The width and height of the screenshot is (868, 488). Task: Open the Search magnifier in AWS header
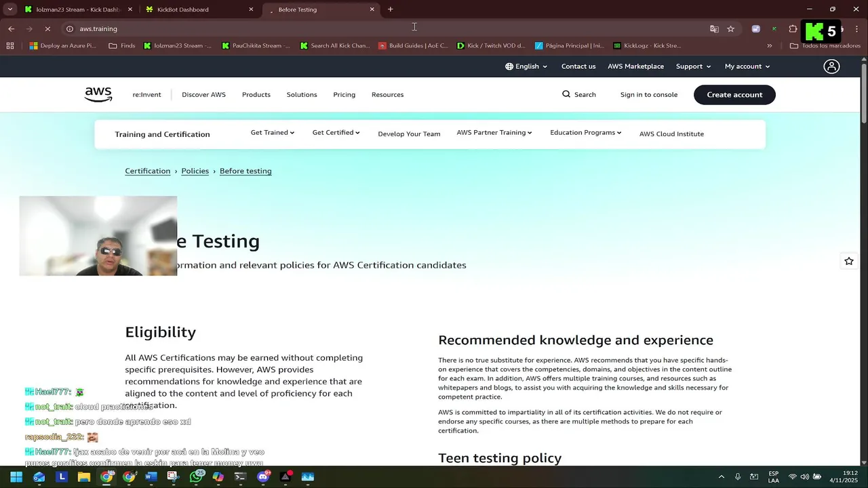click(566, 94)
